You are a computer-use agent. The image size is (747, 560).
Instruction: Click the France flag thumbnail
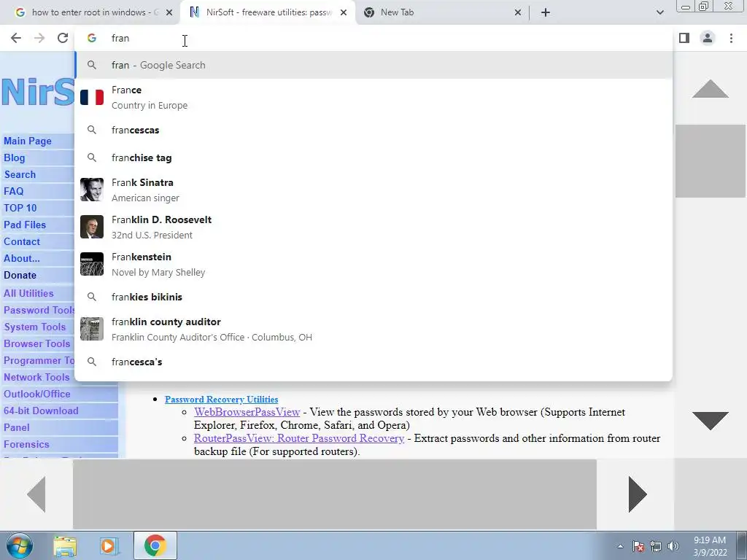pos(92,97)
